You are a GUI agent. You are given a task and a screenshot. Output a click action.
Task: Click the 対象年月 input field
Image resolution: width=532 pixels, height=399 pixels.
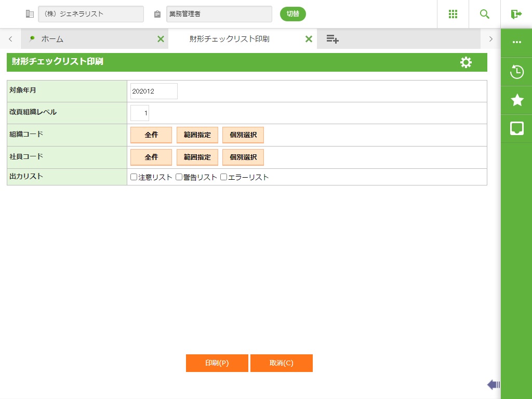154,91
